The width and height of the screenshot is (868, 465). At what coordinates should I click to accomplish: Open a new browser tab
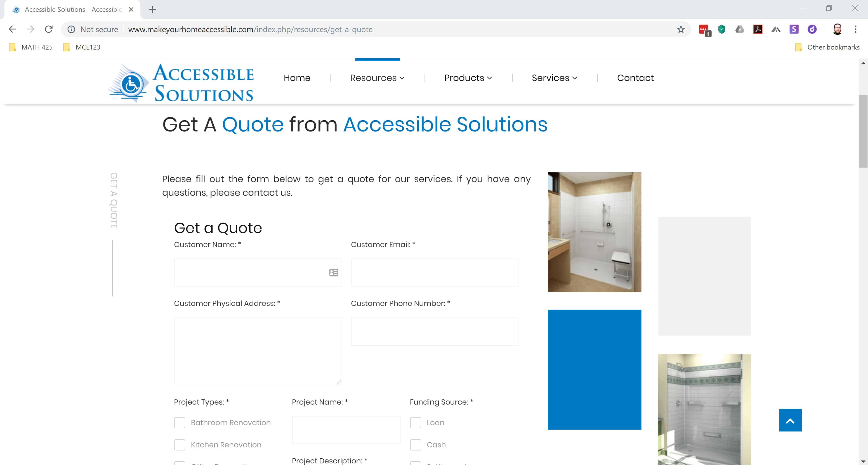pos(153,10)
